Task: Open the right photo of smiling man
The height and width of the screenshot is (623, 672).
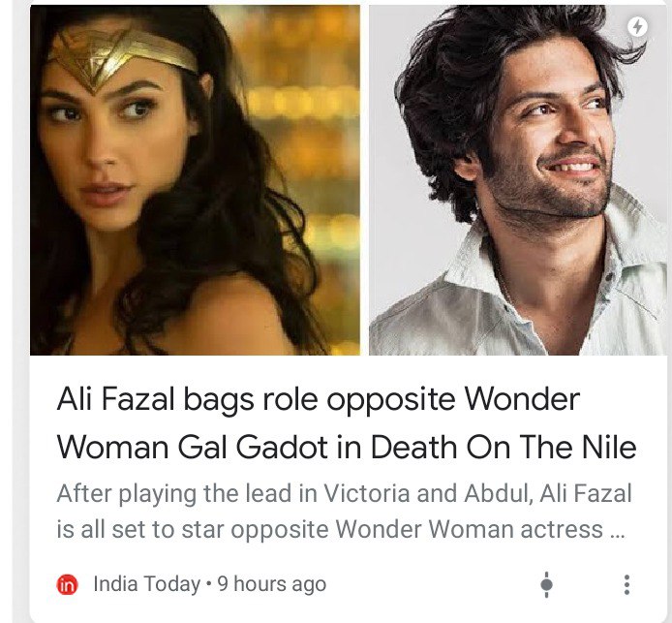Action: tap(518, 180)
